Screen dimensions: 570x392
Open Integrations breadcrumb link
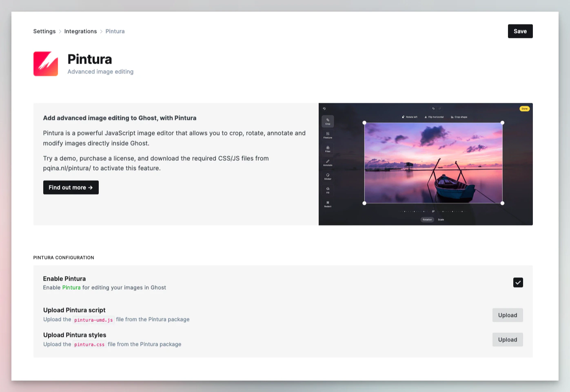tap(80, 31)
